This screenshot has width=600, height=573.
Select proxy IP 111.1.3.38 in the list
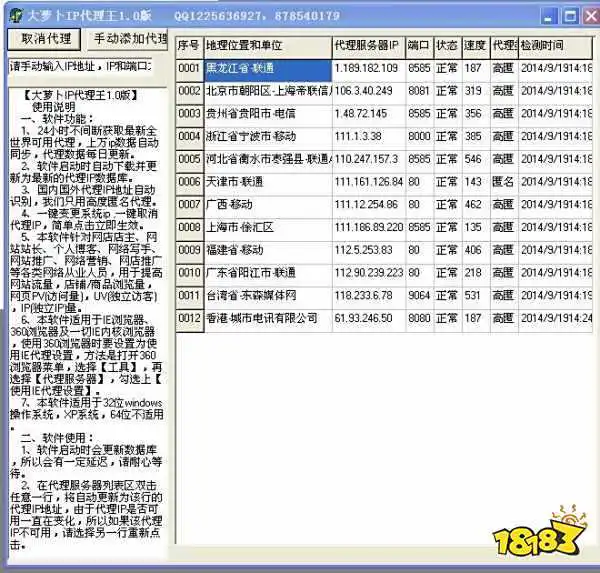tap(367, 136)
